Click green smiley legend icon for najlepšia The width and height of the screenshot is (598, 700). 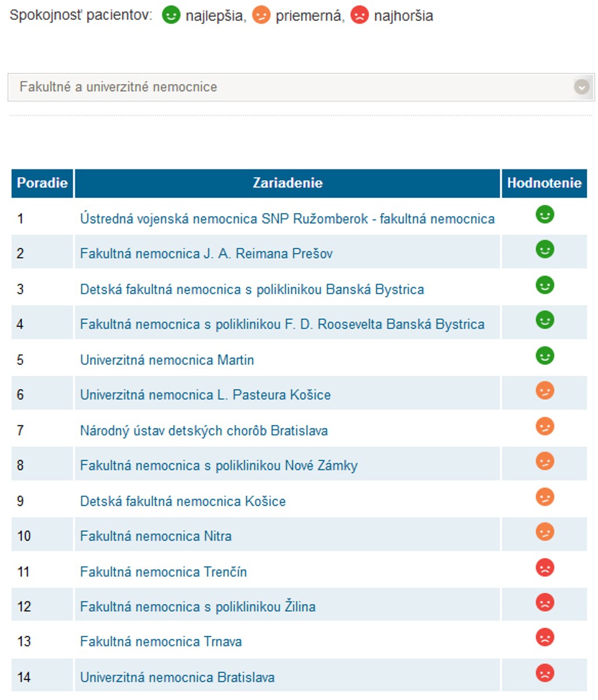171,15
